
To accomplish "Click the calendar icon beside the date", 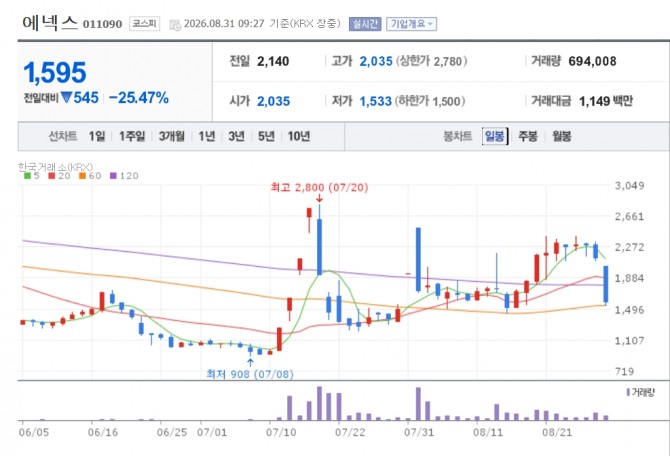I will coord(175,25).
